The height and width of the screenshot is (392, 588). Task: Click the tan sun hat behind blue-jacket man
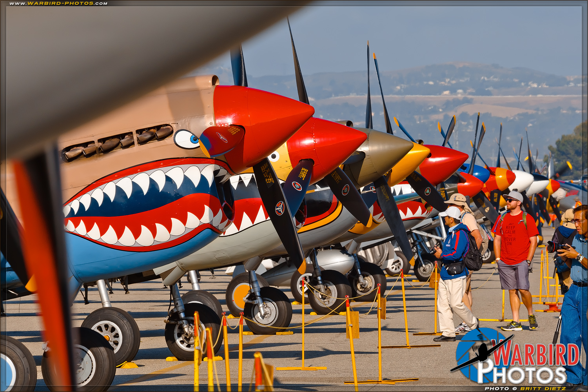point(457,199)
